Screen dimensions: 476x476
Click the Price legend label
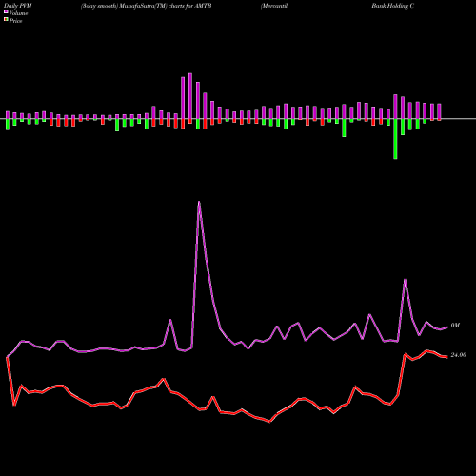(x=15, y=21)
